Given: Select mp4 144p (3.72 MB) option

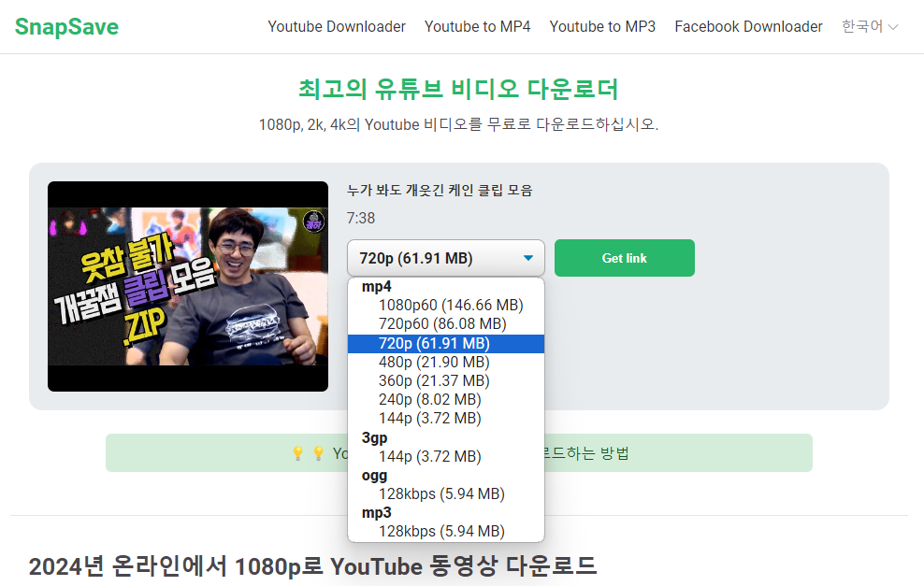Looking at the screenshot, I should [x=446, y=419].
